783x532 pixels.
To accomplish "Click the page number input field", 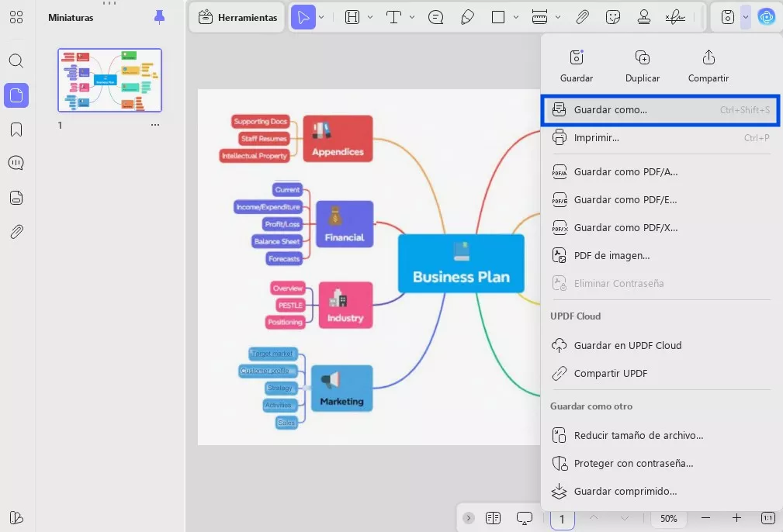I will point(563,520).
